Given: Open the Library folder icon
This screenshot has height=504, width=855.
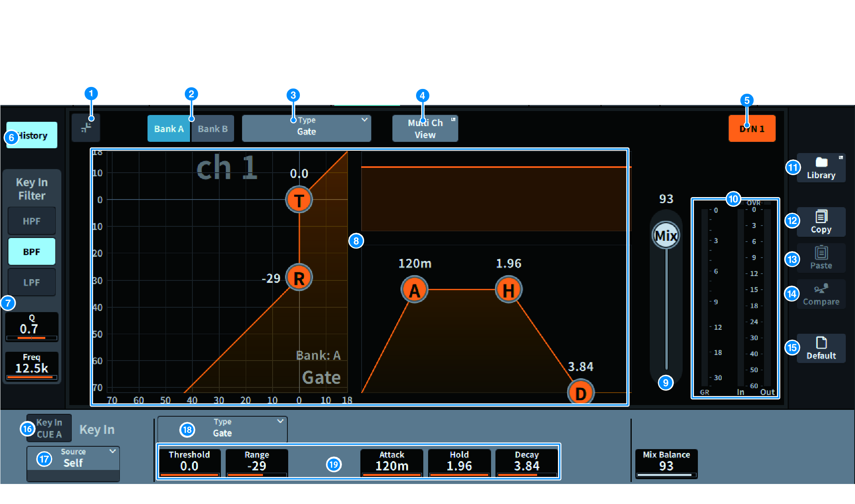Looking at the screenshot, I should click(x=821, y=162).
